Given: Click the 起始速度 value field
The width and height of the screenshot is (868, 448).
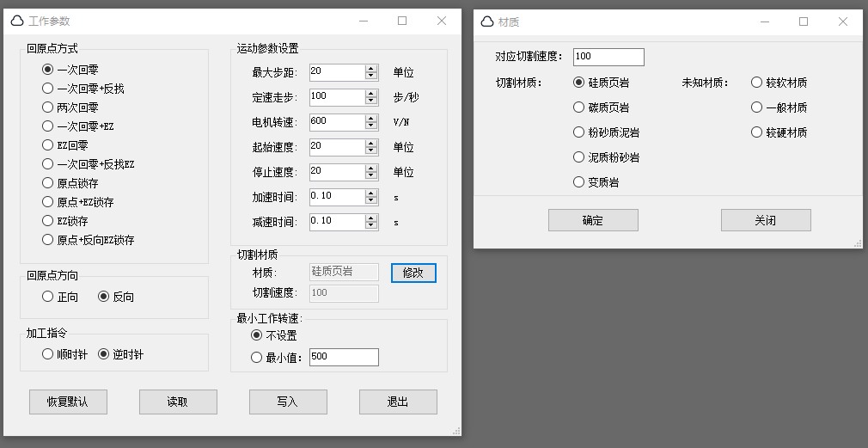Looking at the screenshot, I should pyautogui.click(x=337, y=147).
